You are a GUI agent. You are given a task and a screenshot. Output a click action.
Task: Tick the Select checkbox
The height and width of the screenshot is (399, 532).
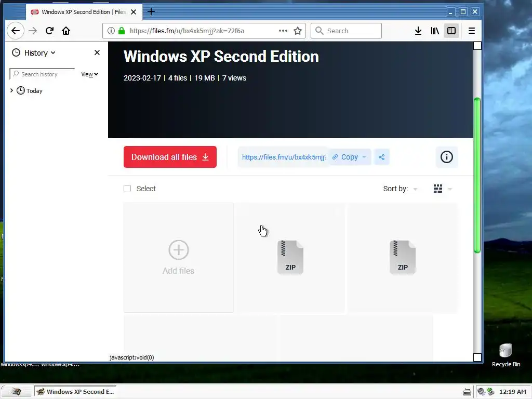pos(127,189)
